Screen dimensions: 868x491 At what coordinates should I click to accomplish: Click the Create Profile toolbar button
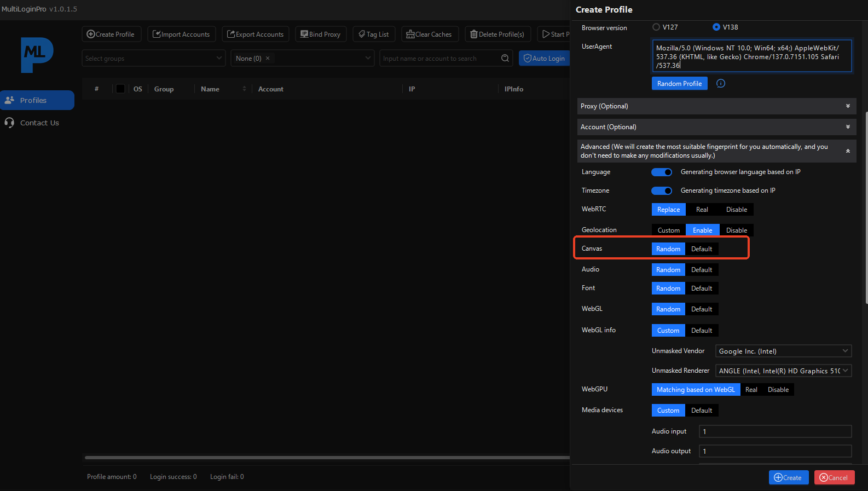(x=112, y=34)
